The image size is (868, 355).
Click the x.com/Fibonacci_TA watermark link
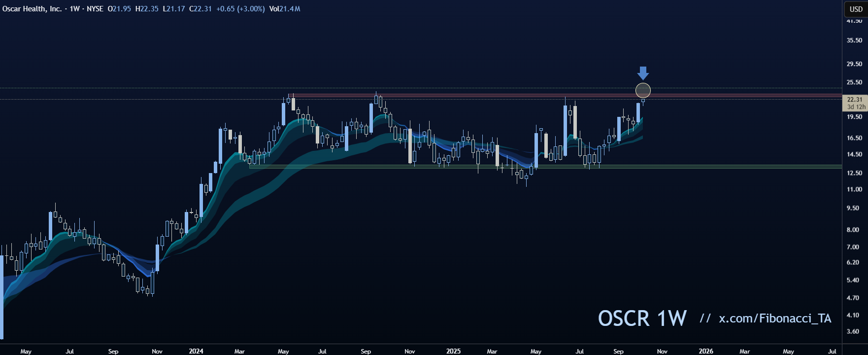[x=774, y=319]
